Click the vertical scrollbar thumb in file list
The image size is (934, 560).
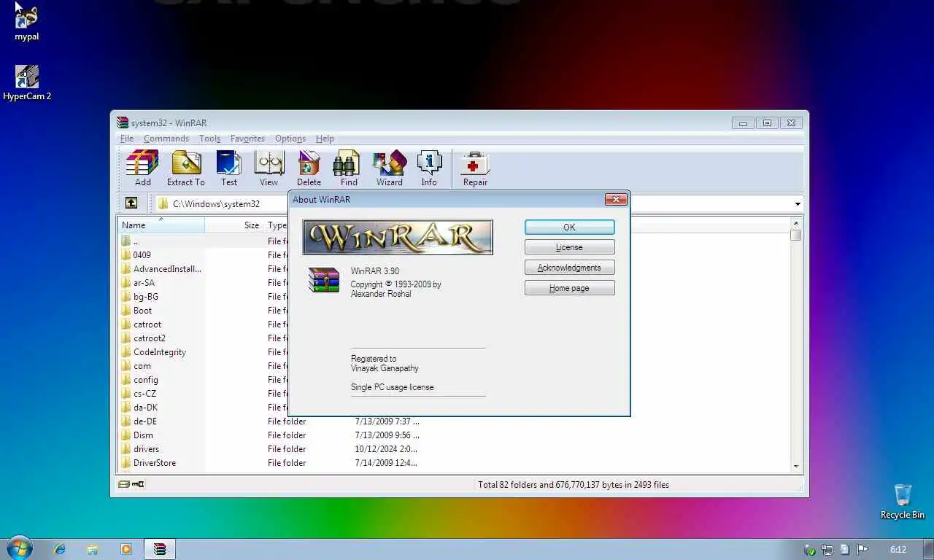795,235
